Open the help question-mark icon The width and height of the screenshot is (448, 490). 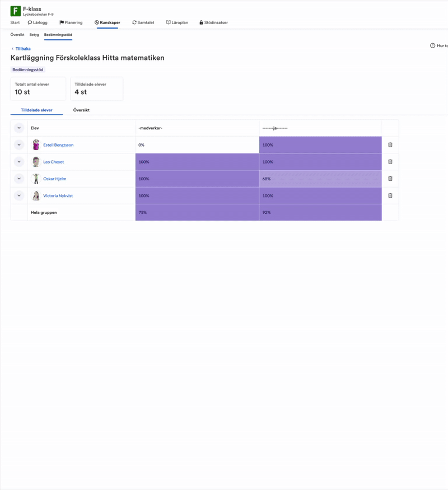433,45
